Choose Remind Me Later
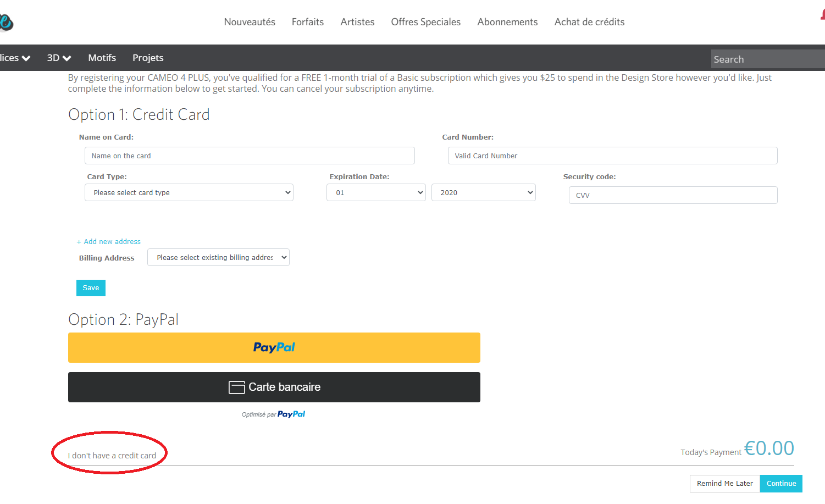The width and height of the screenshot is (825, 504). point(724,484)
